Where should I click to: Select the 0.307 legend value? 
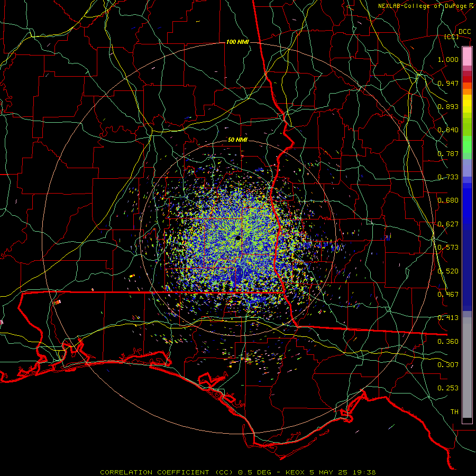[x=448, y=365]
